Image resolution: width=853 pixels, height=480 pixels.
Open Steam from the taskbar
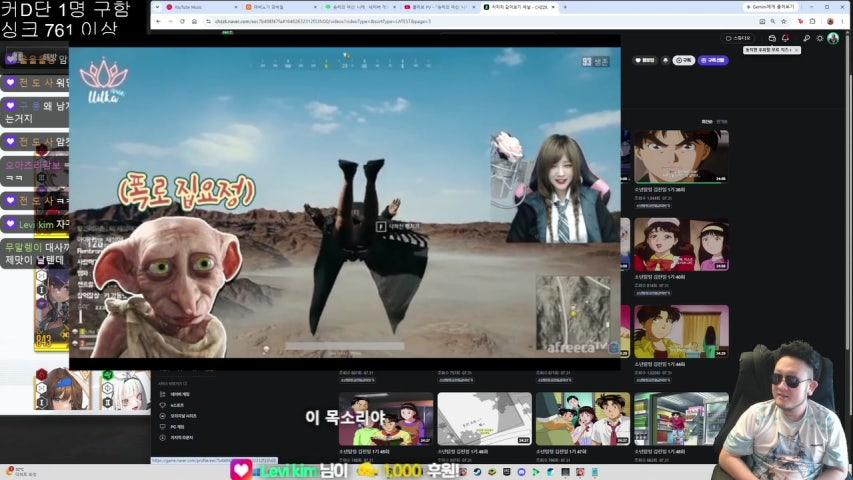pyautogui.click(x=477, y=472)
